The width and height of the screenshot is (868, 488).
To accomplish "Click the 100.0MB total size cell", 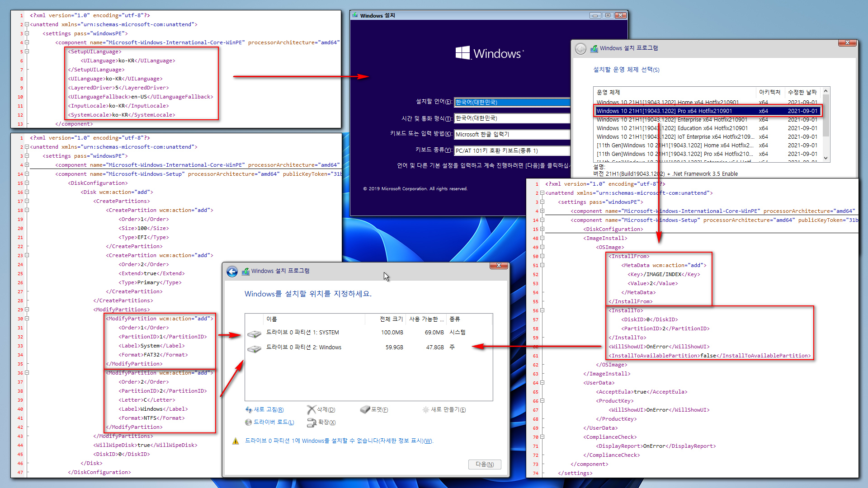I will click(x=392, y=333).
